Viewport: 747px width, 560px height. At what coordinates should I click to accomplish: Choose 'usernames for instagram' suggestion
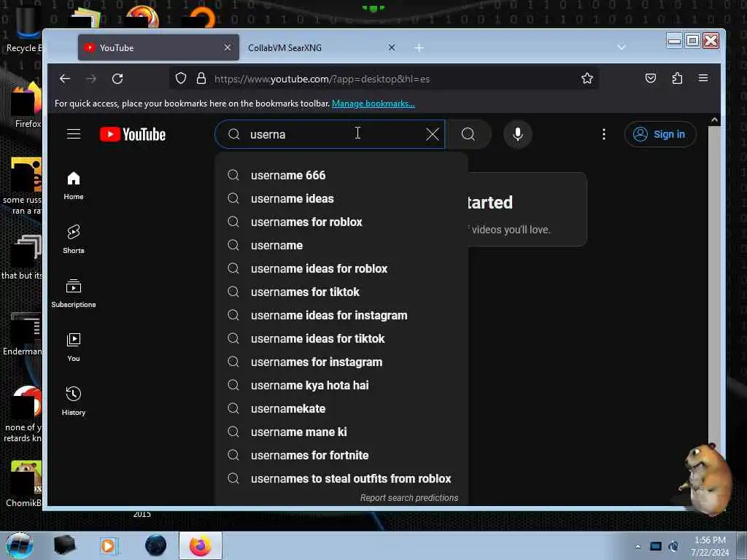(x=341, y=362)
